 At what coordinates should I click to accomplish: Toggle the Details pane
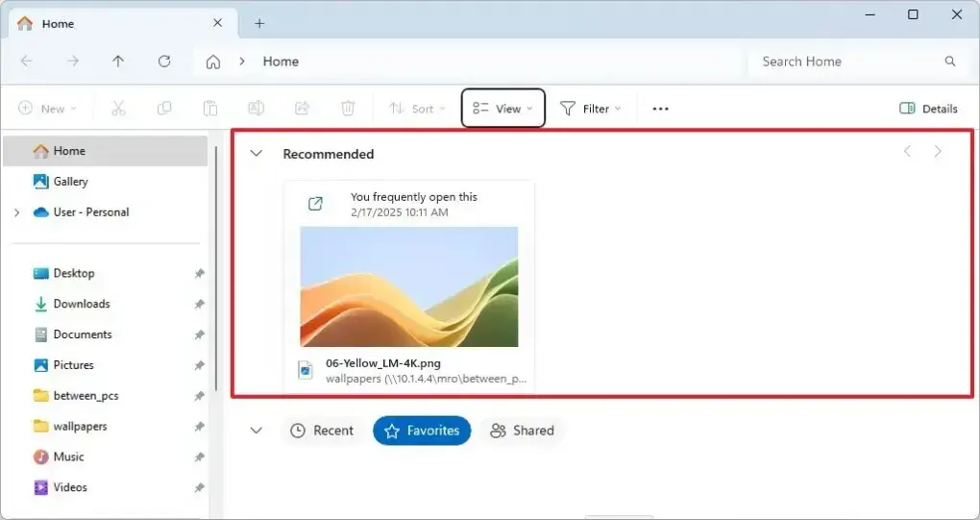928,109
